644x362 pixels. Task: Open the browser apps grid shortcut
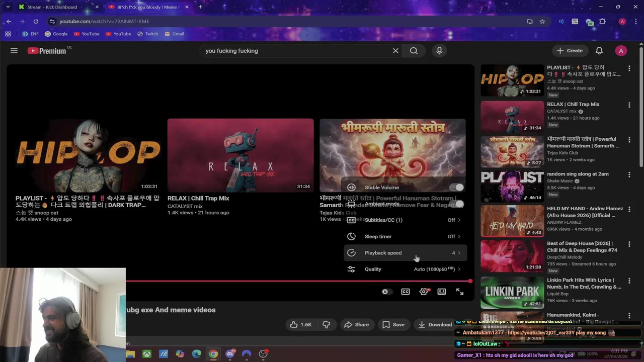(x=8, y=34)
